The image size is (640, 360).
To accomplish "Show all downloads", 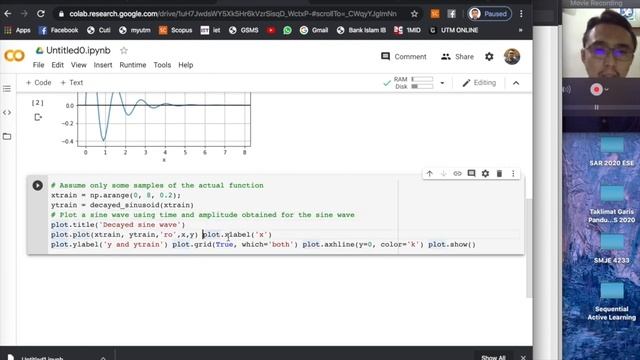I will (x=493, y=357).
